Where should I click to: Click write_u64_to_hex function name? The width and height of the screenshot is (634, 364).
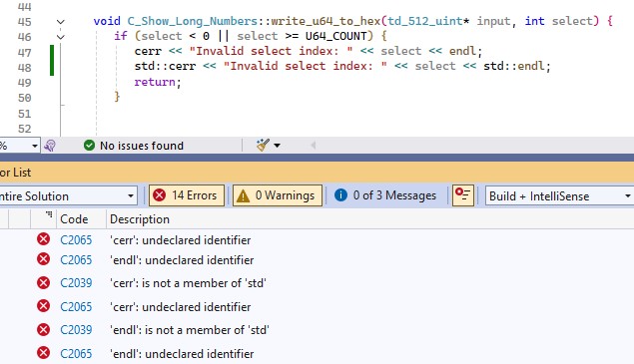pyautogui.click(x=325, y=21)
